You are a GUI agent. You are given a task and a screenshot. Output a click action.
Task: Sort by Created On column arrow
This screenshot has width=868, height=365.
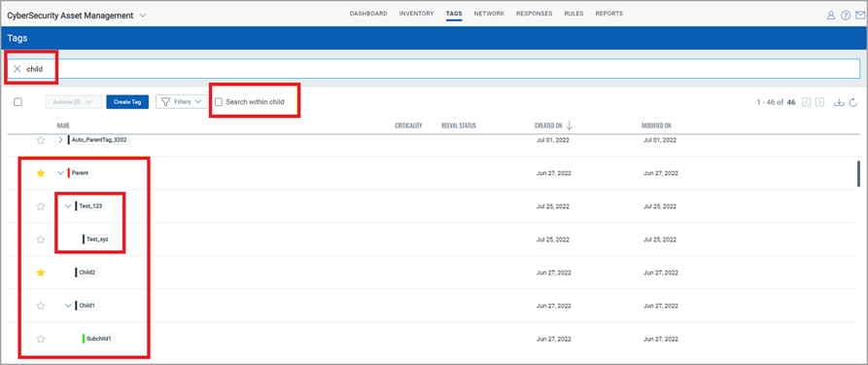pyautogui.click(x=569, y=126)
